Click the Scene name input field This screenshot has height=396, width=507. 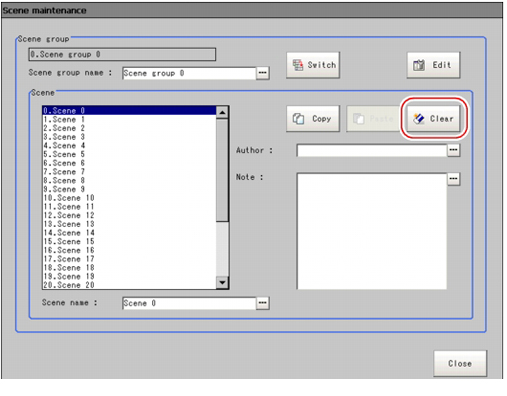coord(189,303)
